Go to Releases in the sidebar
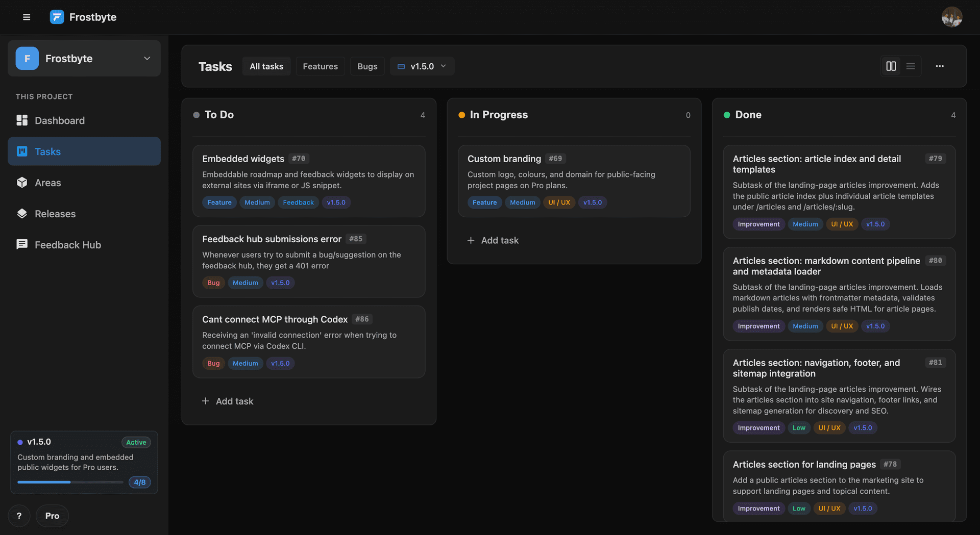 84,214
